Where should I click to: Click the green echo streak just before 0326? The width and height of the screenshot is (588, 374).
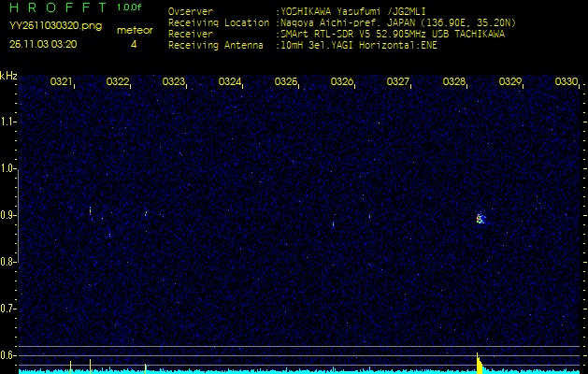pos(333,224)
